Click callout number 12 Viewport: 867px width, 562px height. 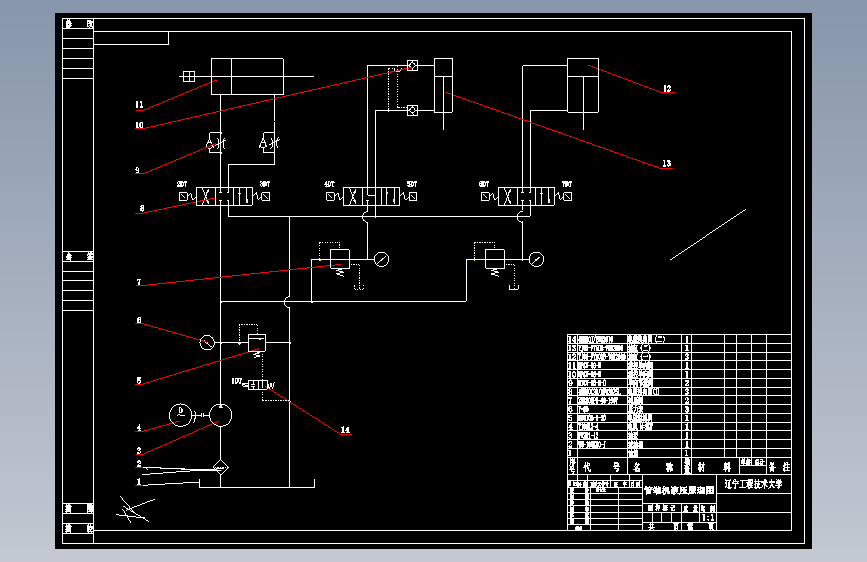pos(667,89)
